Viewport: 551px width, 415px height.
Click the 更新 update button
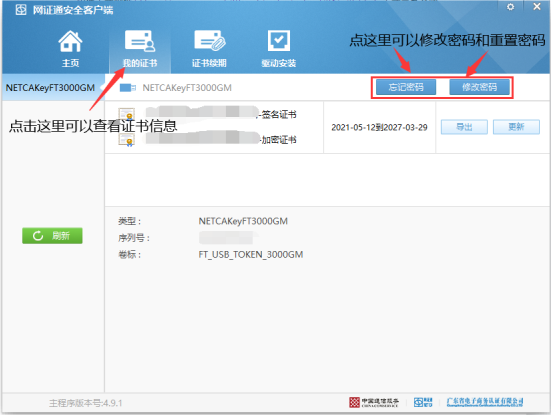pyautogui.click(x=516, y=127)
